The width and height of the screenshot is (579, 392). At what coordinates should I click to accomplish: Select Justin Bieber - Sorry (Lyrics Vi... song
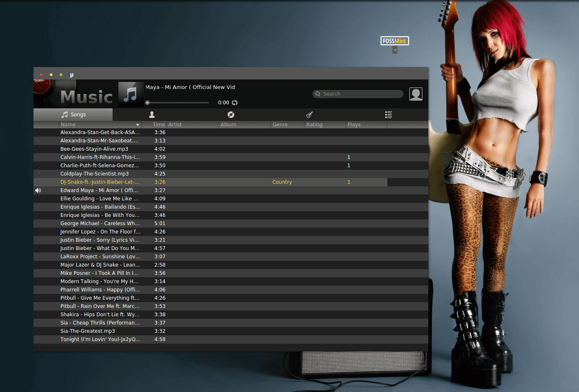click(x=100, y=240)
